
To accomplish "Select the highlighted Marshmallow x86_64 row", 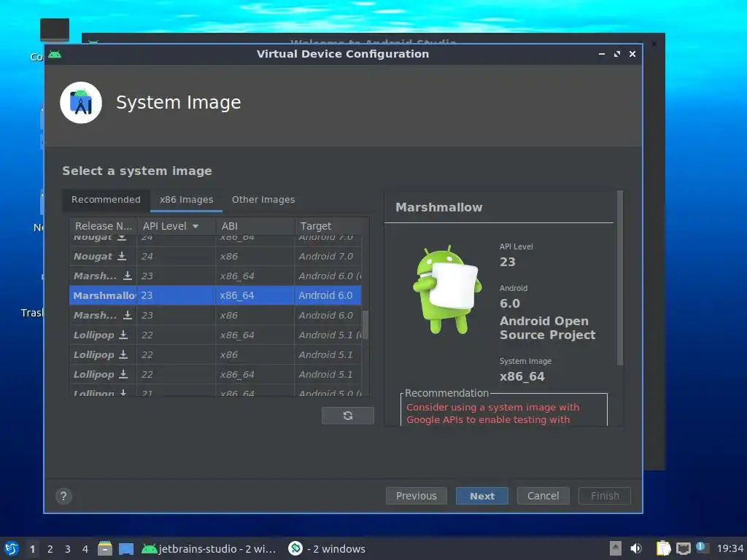I will click(x=215, y=295).
